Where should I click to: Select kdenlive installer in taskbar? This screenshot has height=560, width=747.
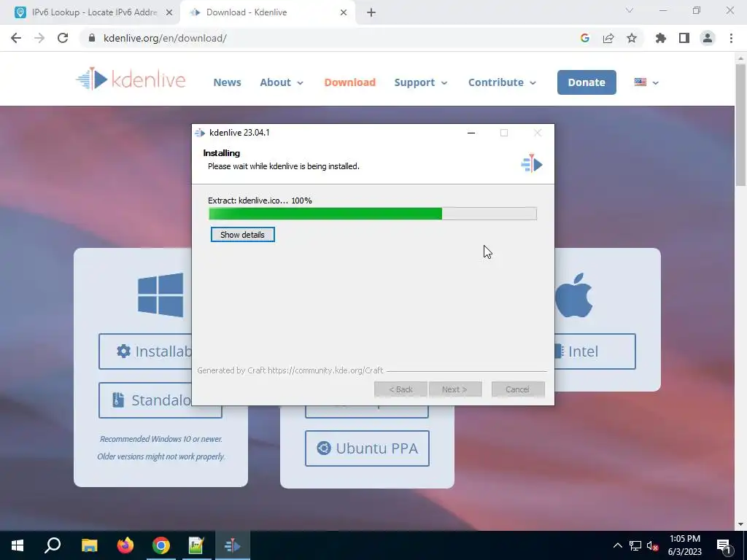pyautogui.click(x=233, y=545)
